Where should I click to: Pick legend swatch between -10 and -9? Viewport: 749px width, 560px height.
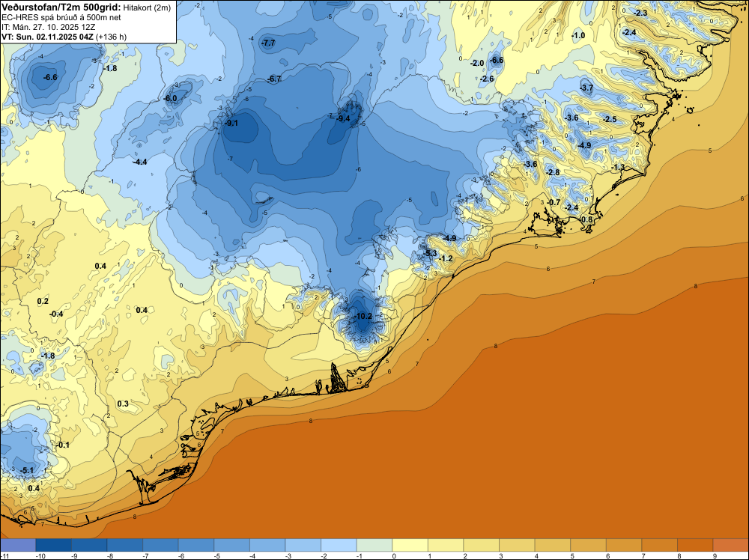[53, 545]
